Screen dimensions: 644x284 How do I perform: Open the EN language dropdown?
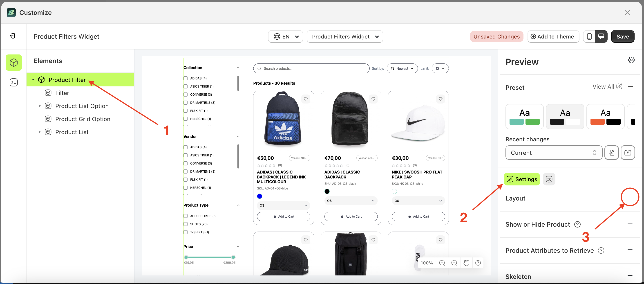(285, 36)
